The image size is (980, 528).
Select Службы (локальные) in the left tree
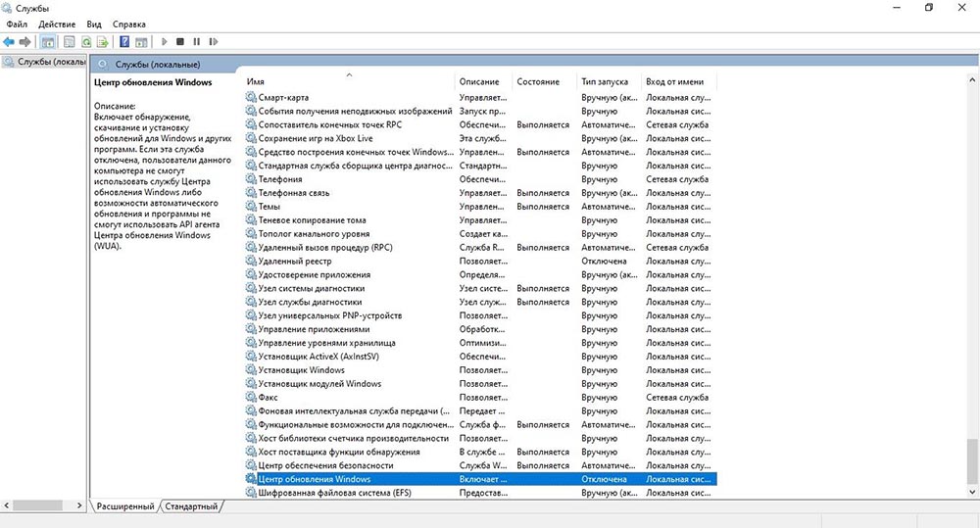pos(46,62)
